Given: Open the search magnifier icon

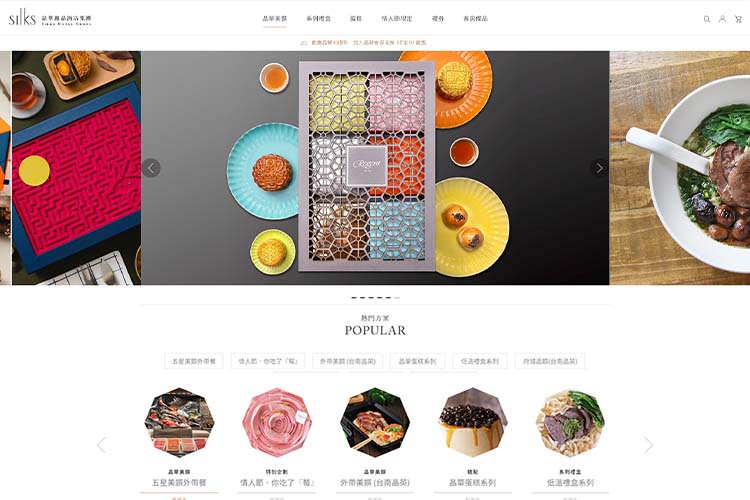Looking at the screenshot, I should pos(706,19).
